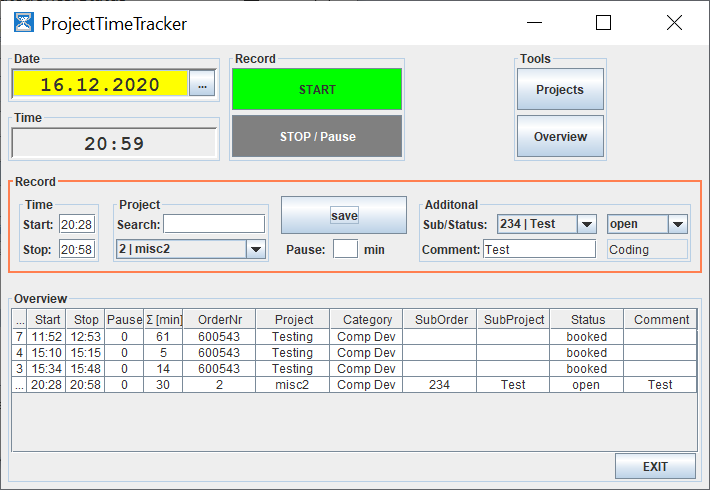Expand the 'open' status dropdown

point(678,224)
